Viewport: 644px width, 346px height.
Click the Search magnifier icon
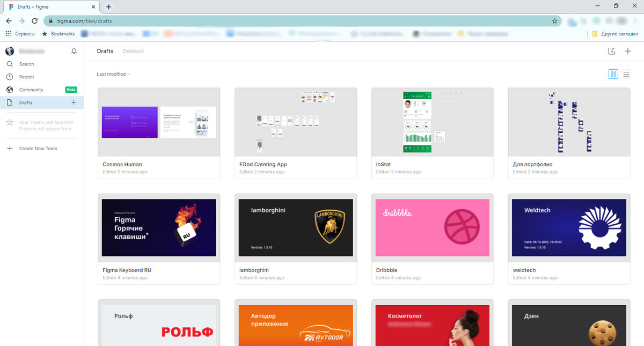click(9, 64)
